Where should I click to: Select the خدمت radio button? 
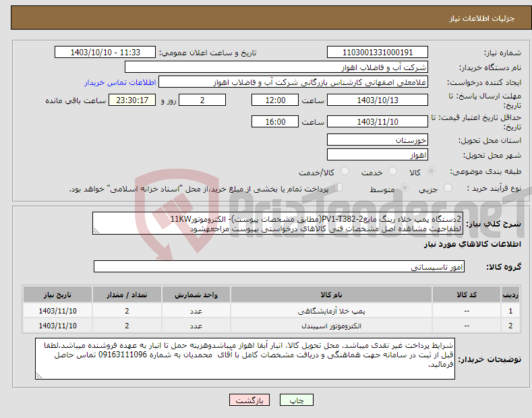tap(392, 171)
